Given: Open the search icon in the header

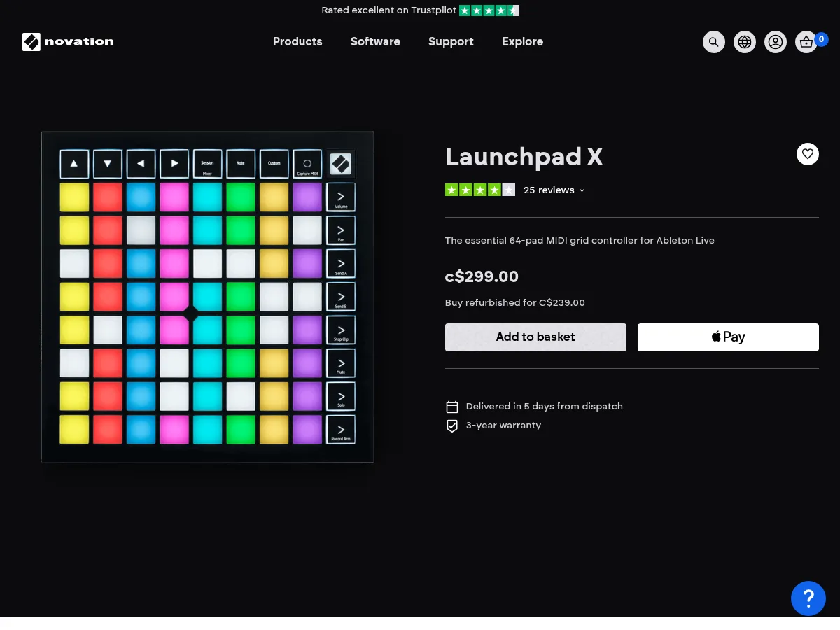Looking at the screenshot, I should [x=714, y=42].
